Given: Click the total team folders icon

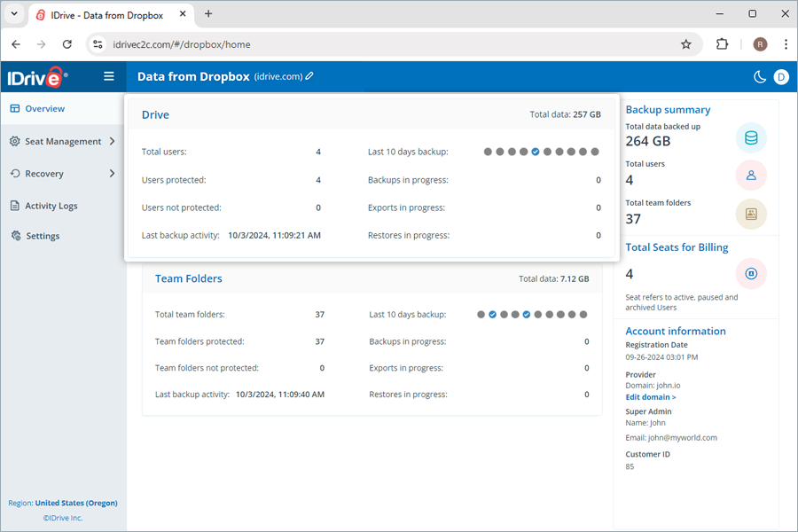Looking at the screenshot, I should tap(751, 214).
